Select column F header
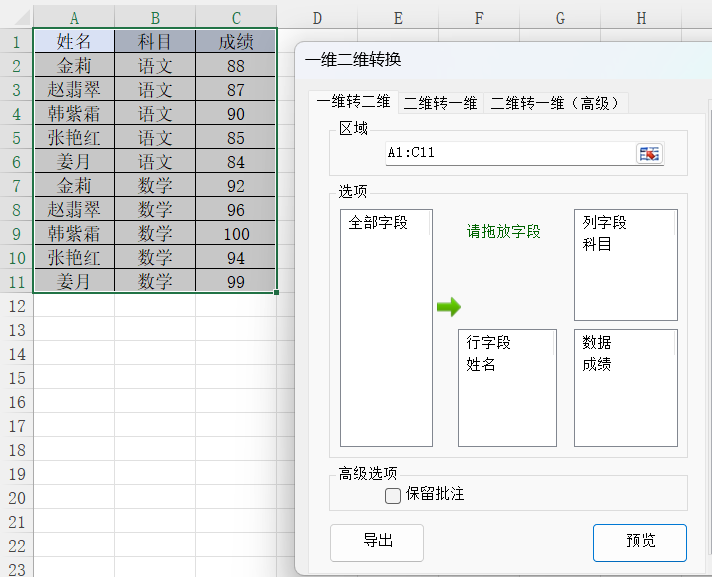This screenshot has width=712, height=577. 479,18
